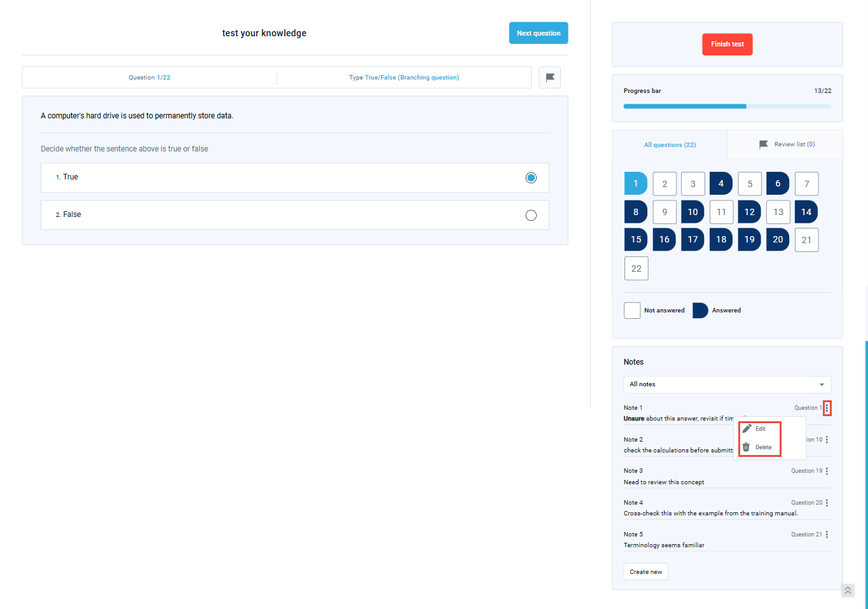Image resolution: width=868 pixels, height=609 pixels.
Task: Click the progress bar
Action: point(727,106)
